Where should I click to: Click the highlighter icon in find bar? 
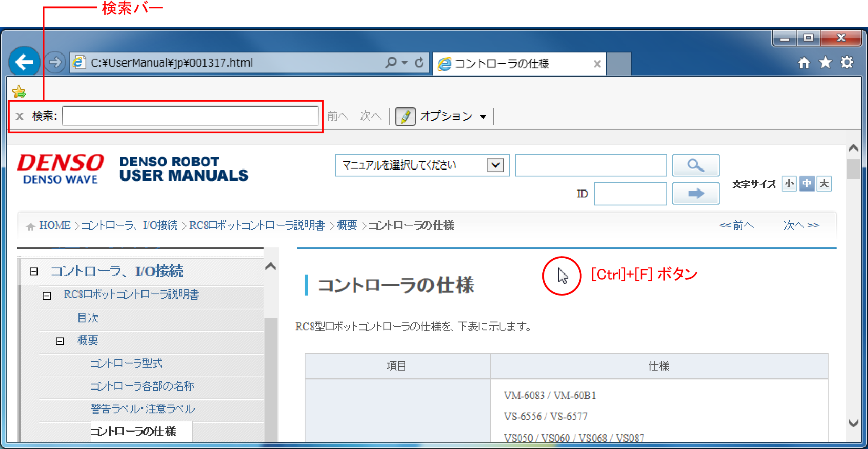tap(405, 116)
